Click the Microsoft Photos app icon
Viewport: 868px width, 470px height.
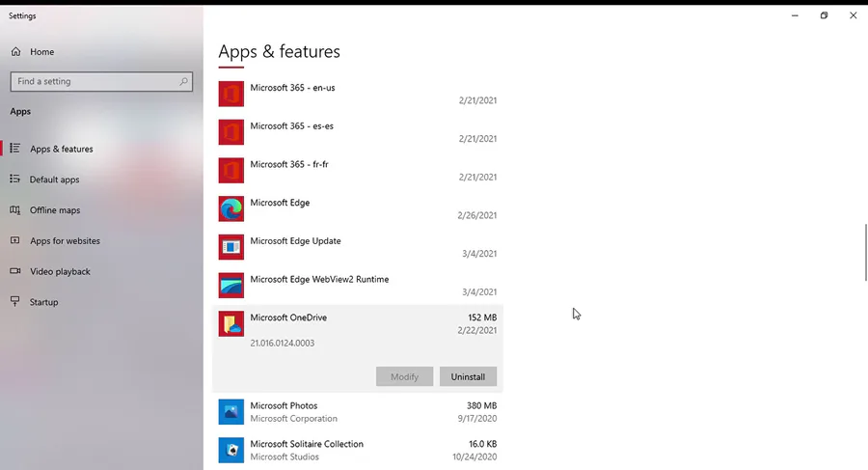point(231,412)
